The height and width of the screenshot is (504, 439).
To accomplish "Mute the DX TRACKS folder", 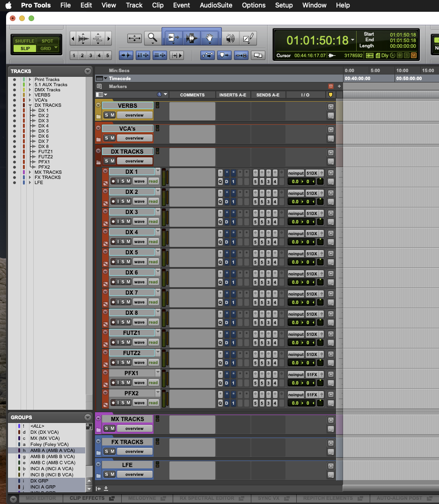I will [x=112, y=161].
